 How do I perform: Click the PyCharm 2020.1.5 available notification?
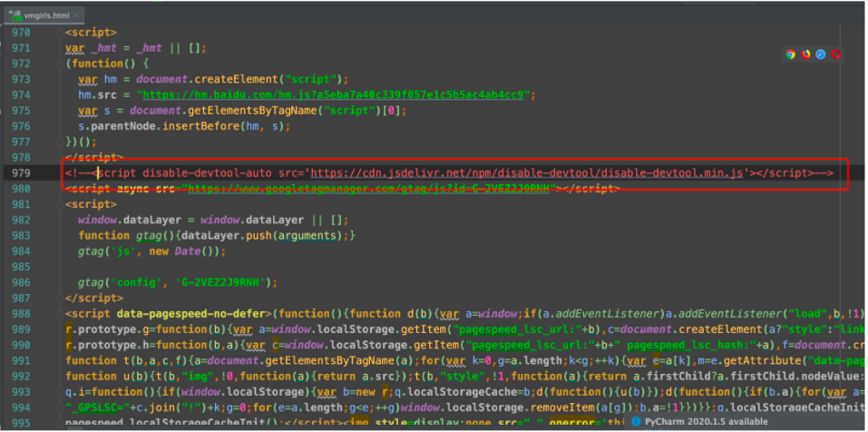point(707,421)
